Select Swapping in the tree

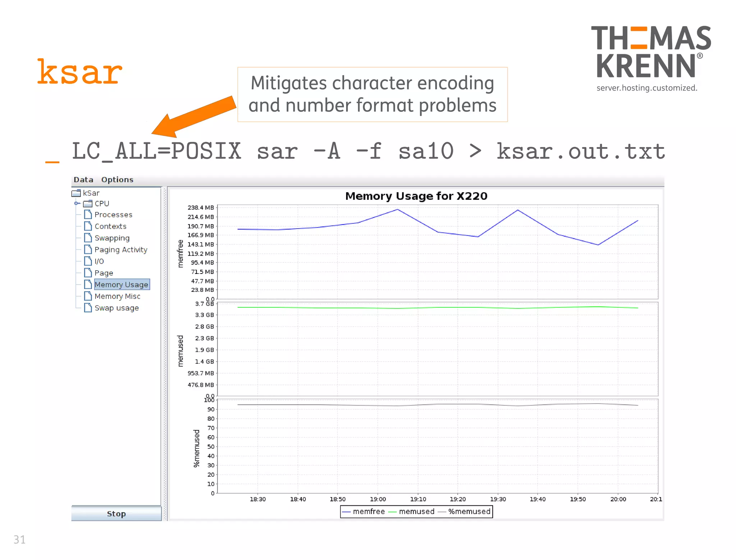(112, 238)
